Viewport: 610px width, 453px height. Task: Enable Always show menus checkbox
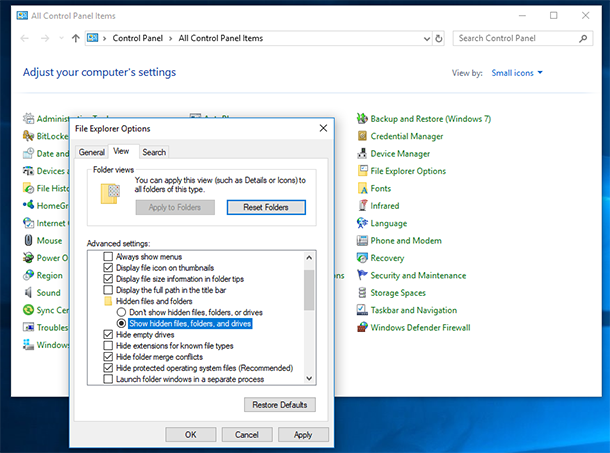point(108,256)
